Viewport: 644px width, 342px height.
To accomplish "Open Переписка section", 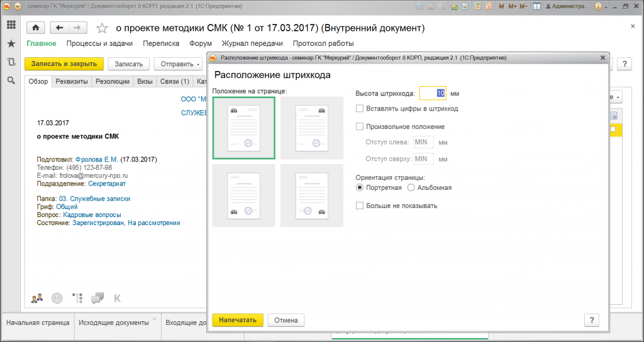I will [161, 43].
